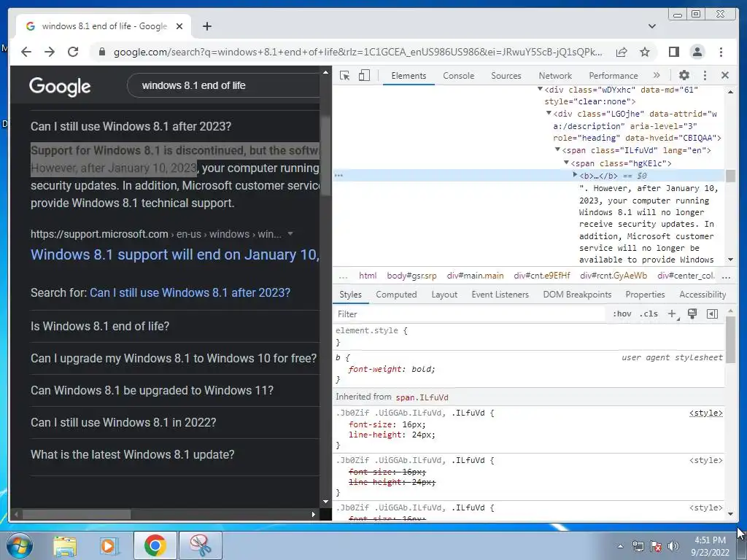The width and height of the screenshot is (747, 560).
Task: Click the Google logo
Action: (x=60, y=86)
